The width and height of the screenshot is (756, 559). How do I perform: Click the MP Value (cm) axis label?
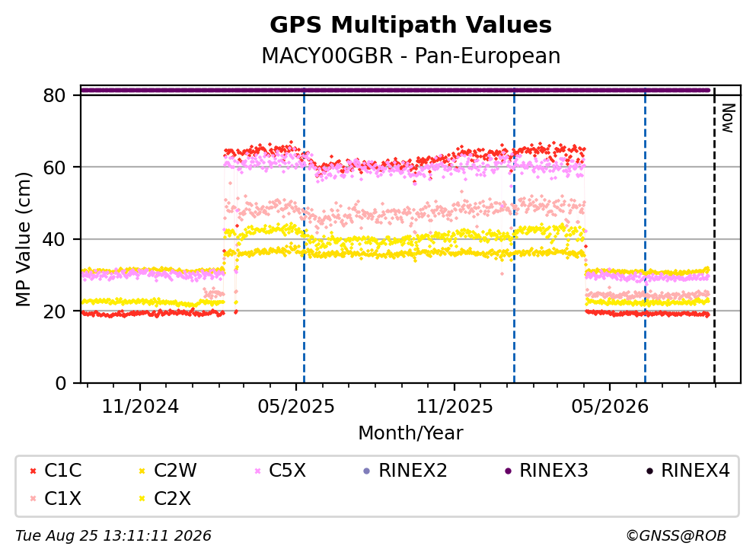[x=23, y=239]
